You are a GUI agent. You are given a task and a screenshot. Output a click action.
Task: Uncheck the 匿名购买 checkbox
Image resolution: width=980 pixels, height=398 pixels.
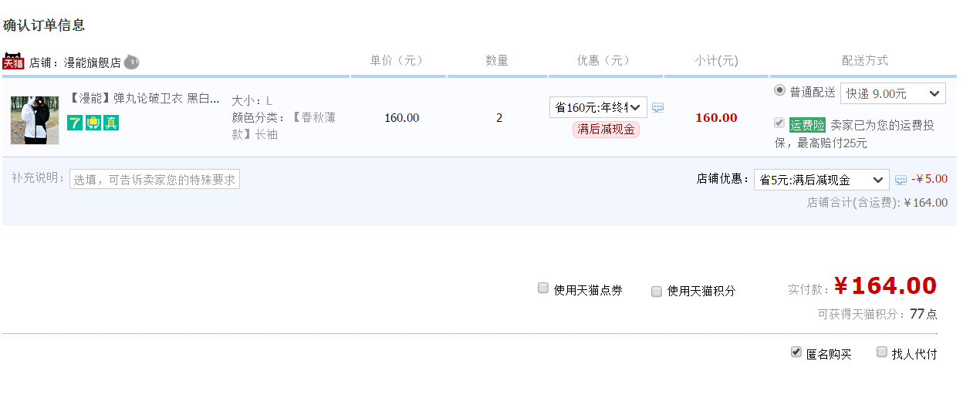796,352
